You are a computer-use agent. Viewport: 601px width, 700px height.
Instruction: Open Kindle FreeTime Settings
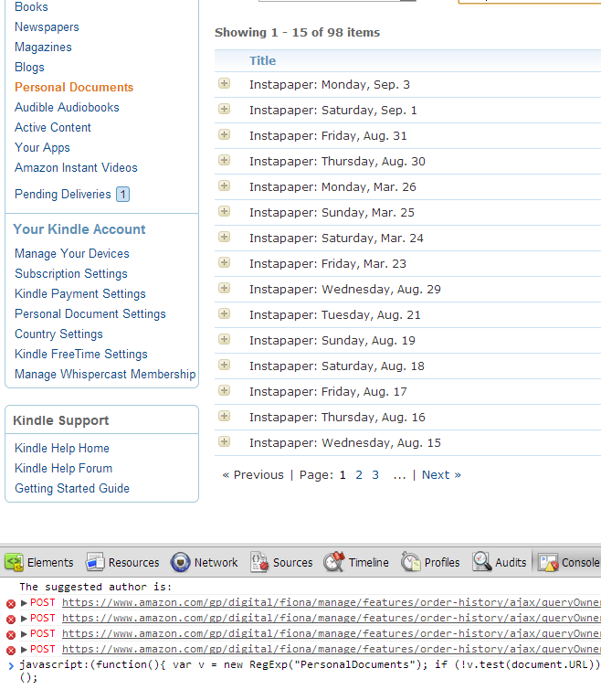81,354
